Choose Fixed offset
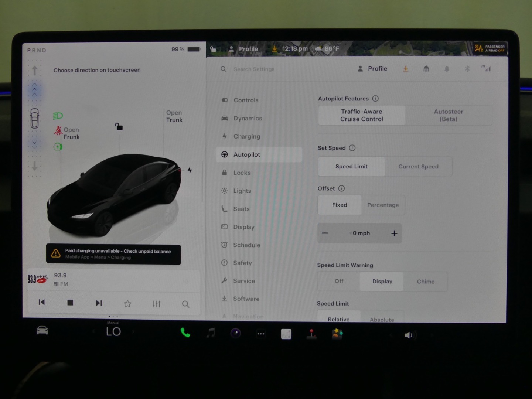The height and width of the screenshot is (399, 532). (x=340, y=205)
